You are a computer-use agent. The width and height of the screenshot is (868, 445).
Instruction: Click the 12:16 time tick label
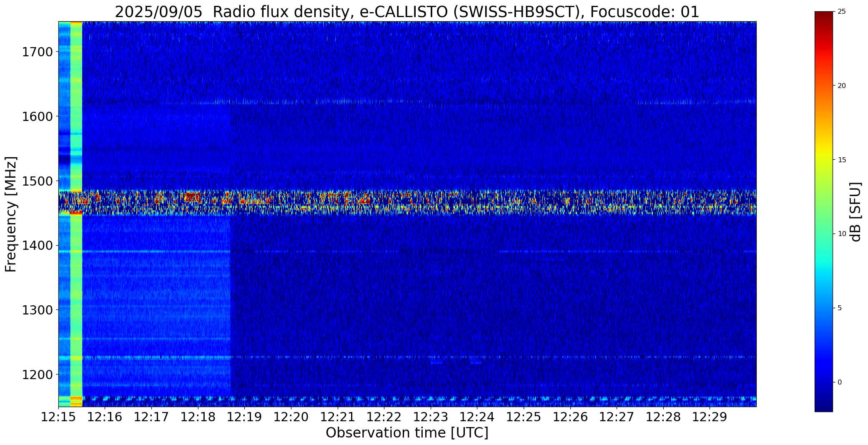coord(105,417)
